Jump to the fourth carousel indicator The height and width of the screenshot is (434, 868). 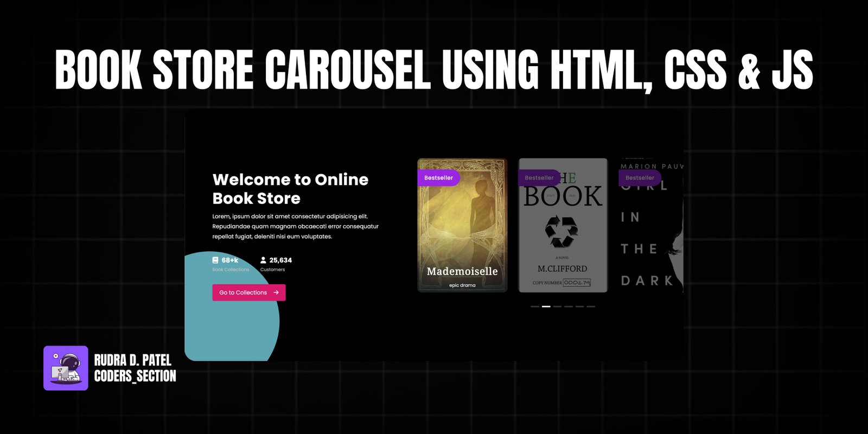[569, 307]
